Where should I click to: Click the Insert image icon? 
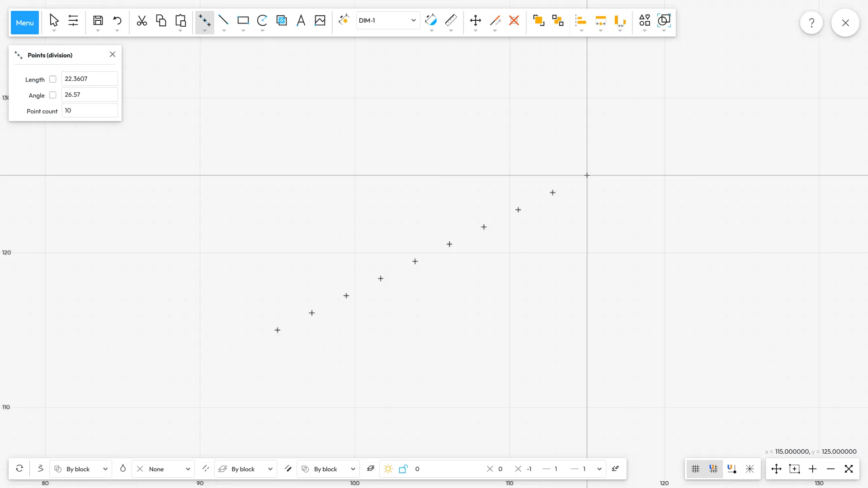coord(320,20)
